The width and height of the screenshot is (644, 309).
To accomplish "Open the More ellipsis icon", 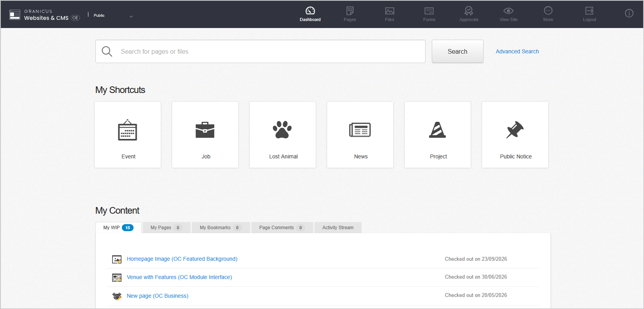I will [x=548, y=11].
